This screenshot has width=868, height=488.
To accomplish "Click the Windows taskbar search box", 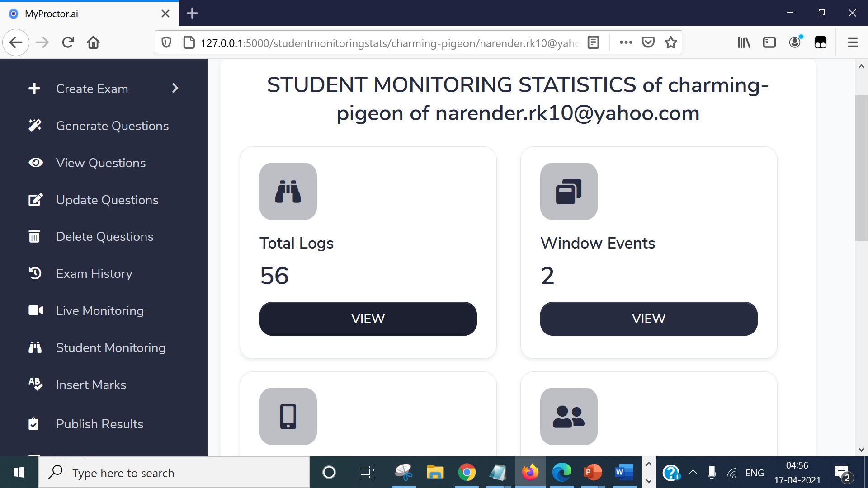I will (x=174, y=473).
